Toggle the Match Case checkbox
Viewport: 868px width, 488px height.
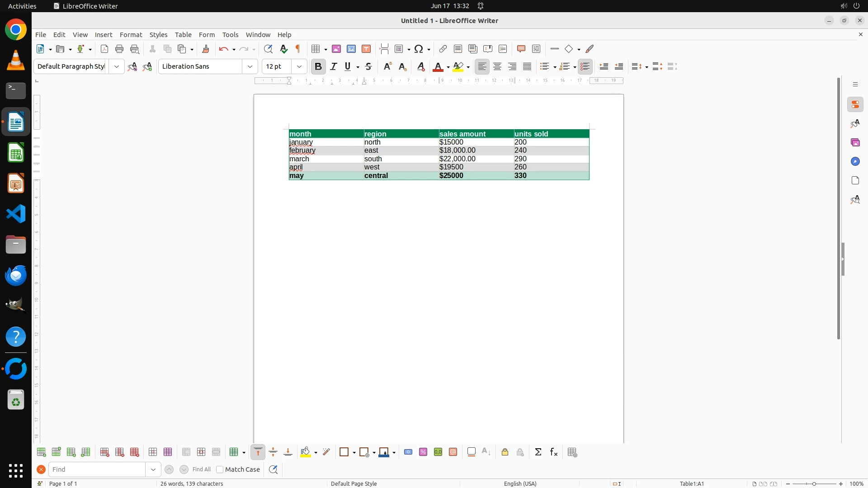tap(220, 469)
